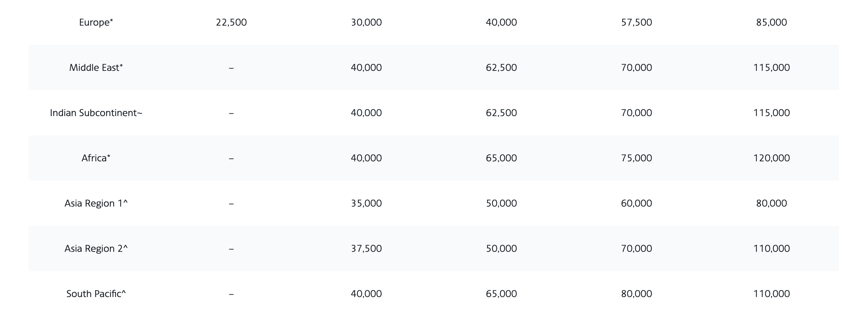
Task: Select the 35,000 cell for Asia Region 1
Action: (x=366, y=203)
